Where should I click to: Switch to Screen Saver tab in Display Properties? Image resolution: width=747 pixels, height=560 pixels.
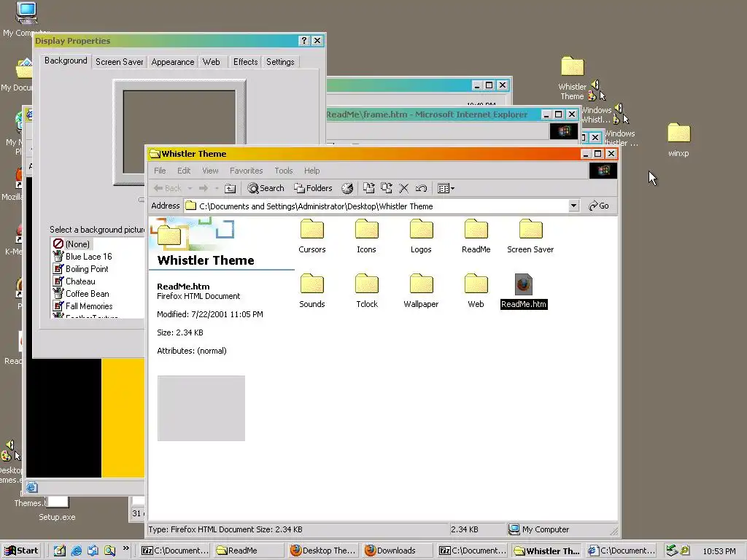click(x=119, y=62)
